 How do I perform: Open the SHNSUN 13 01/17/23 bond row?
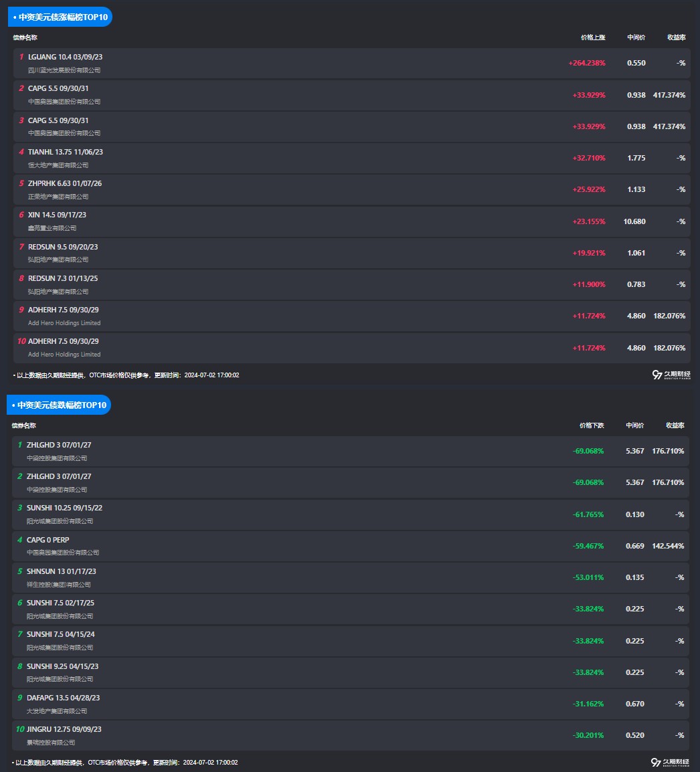click(62, 571)
